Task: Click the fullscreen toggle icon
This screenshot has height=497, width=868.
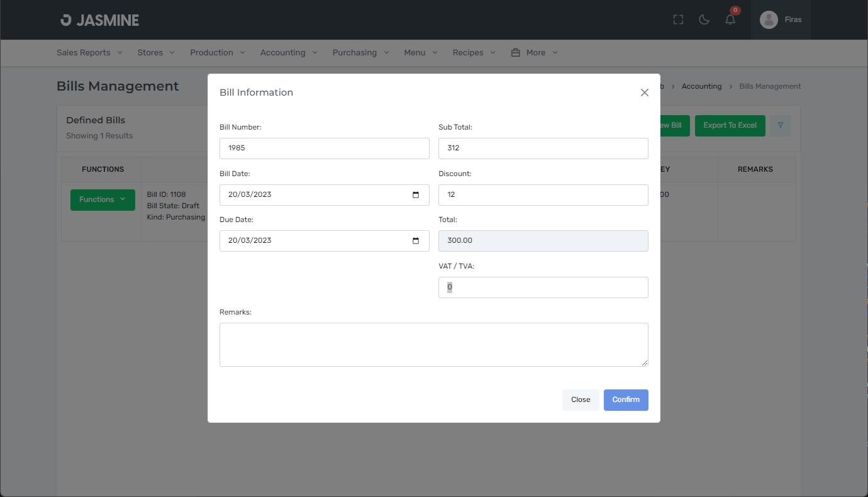Action: (x=678, y=20)
